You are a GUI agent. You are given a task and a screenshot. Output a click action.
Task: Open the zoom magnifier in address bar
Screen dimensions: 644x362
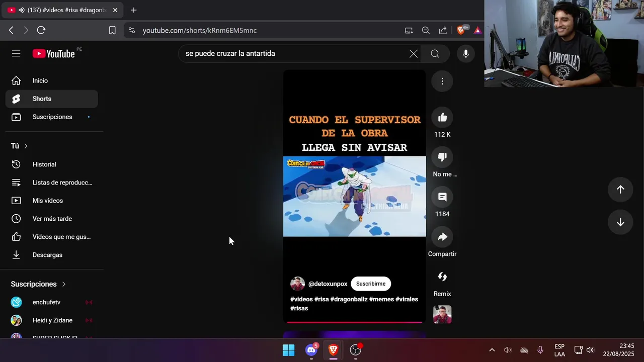point(426,30)
